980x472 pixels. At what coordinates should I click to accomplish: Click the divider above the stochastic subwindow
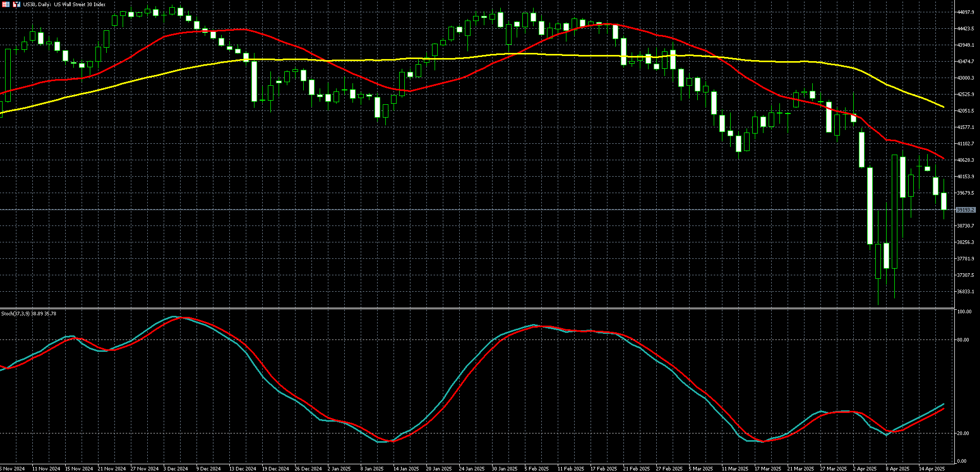click(477, 308)
